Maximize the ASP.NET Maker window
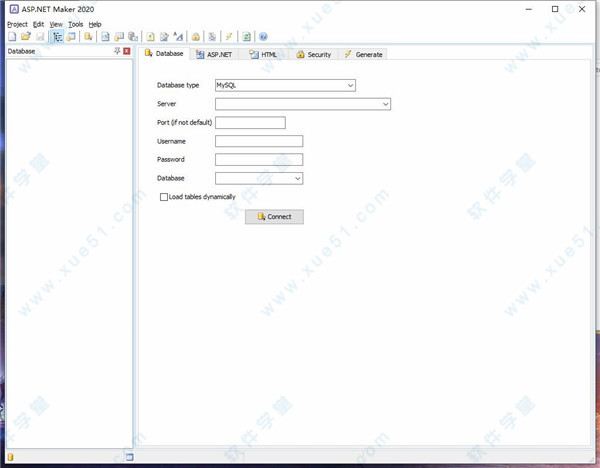Image resolution: width=600 pixels, height=468 pixels. click(555, 9)
